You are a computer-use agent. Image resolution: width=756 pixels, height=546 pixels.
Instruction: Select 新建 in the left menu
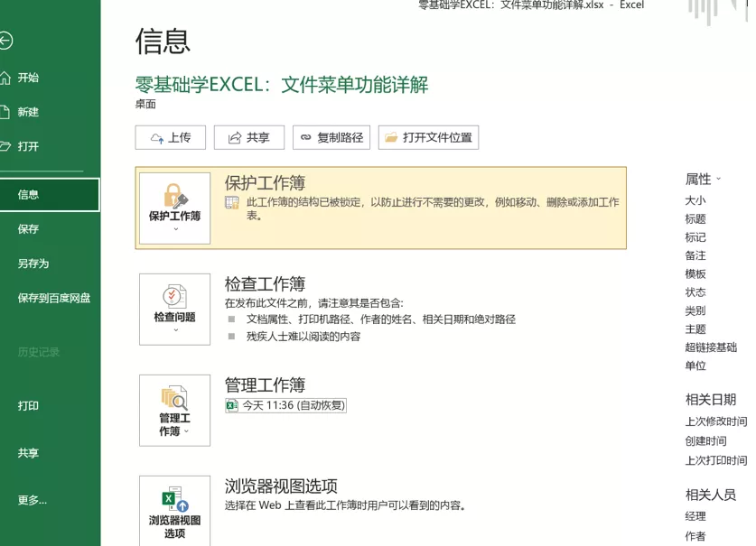pyautogui.click(x=28, y=112)
